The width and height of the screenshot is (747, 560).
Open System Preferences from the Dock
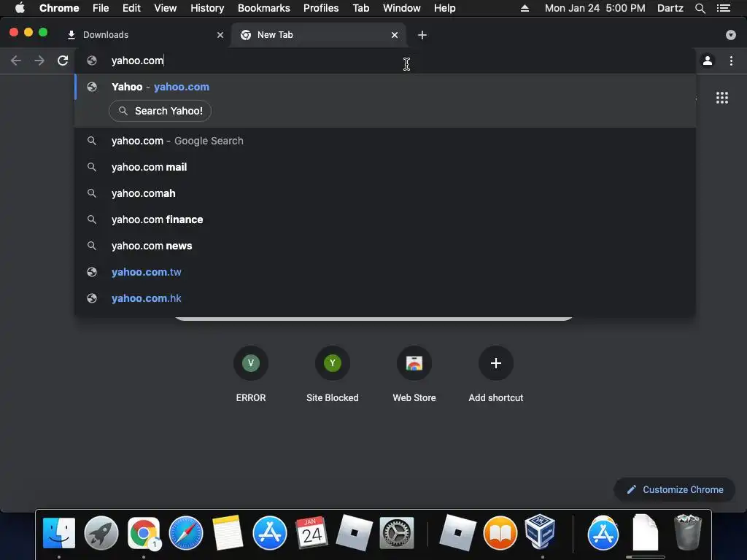[397, 533]
